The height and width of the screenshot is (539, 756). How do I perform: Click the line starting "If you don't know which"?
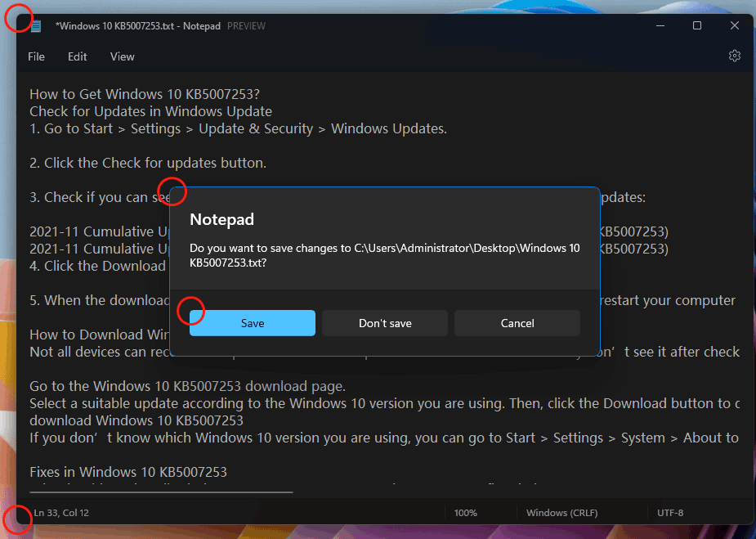pos(384,438)
